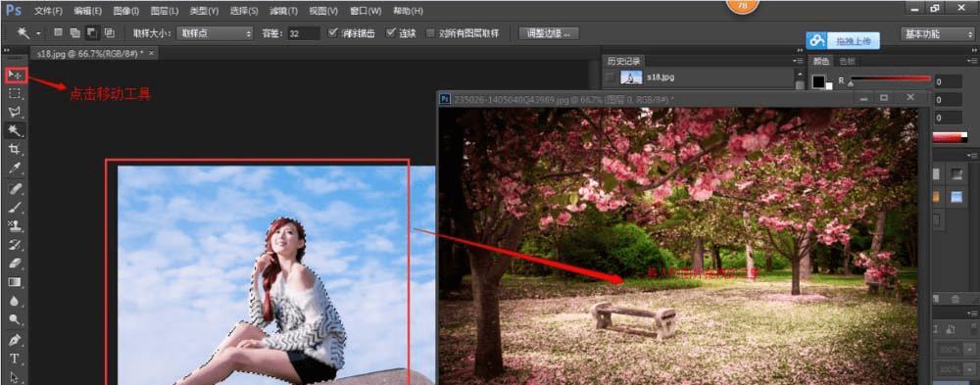
Task: Select the Crop tool
Action: [x=15, y=149]
